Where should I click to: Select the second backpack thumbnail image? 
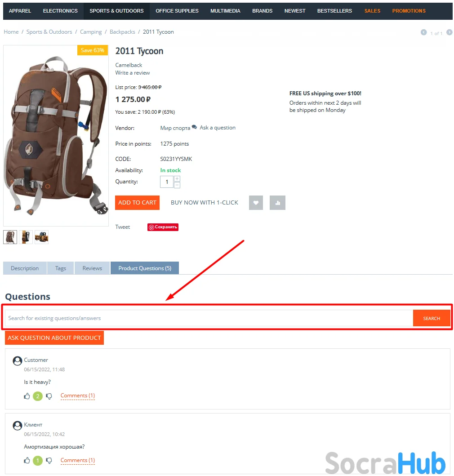tap(26, 237)
